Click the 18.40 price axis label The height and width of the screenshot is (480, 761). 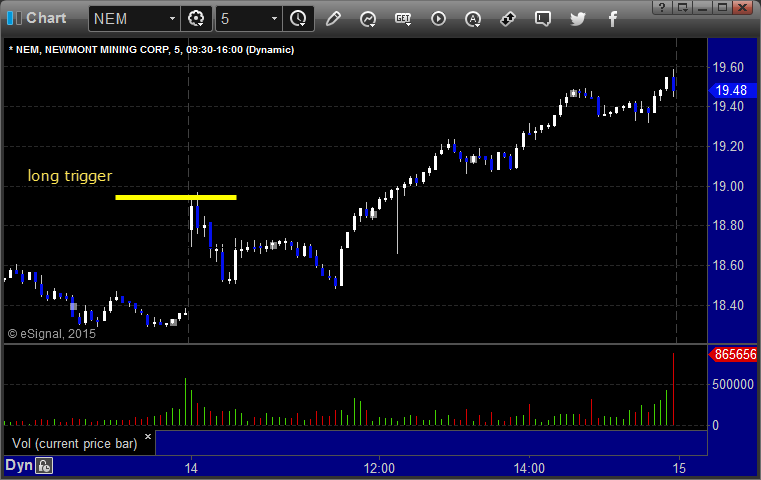[728, 305]
